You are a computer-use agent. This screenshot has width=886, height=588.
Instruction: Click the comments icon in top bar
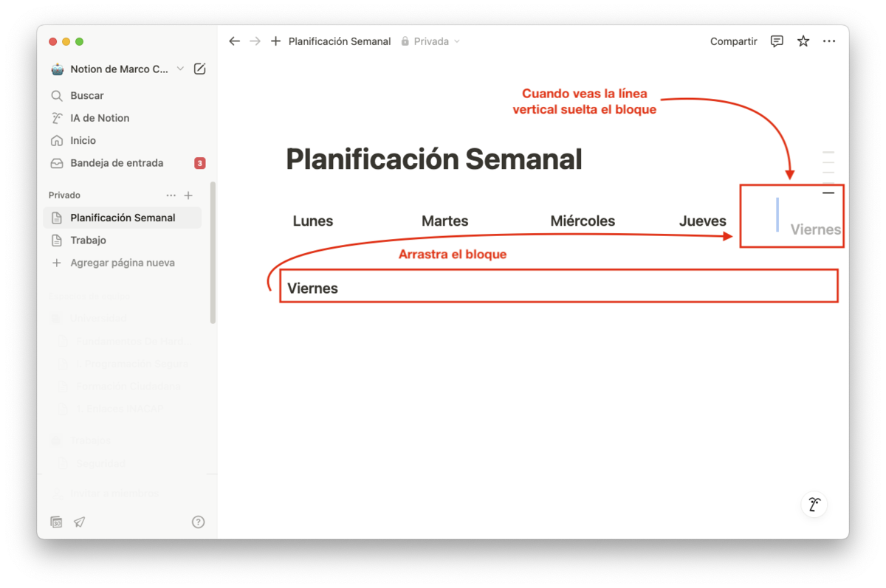coord(777,41)
